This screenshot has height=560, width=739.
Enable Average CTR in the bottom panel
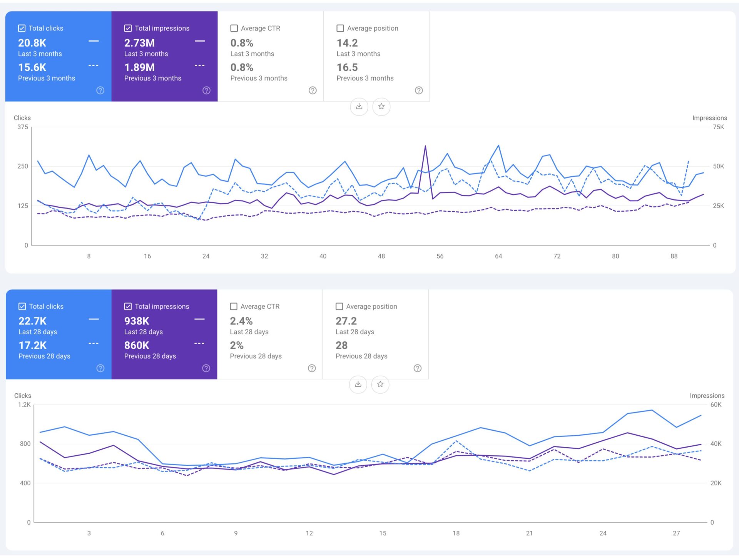point(234,306)
